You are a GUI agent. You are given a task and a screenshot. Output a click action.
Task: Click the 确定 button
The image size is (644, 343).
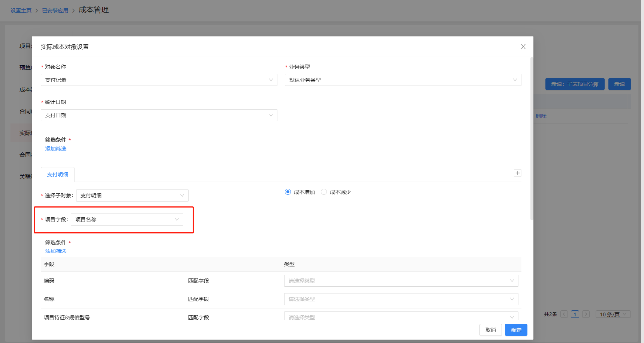[516, 330]
